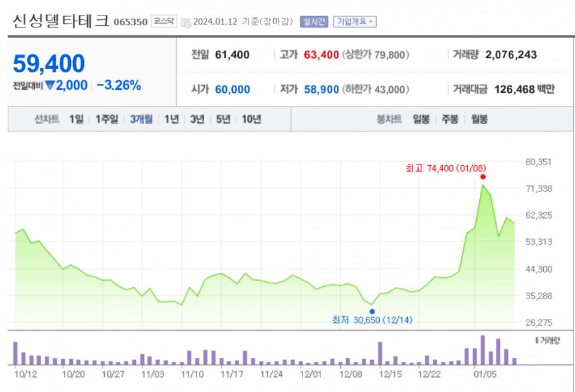The image size is (575, 392).
Task: Switch to the 10년 chart range
Action: [x=251, y=119]
